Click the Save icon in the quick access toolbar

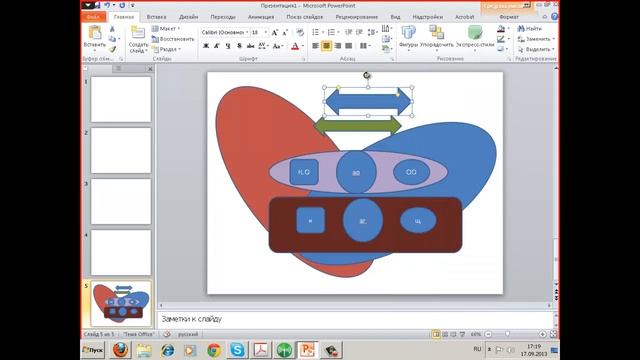[97, 5]
